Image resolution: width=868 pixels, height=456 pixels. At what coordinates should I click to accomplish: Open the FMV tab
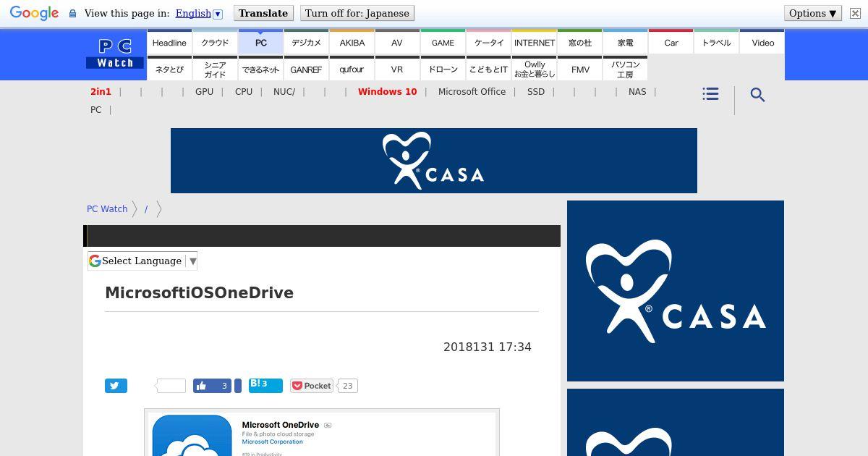579,69
